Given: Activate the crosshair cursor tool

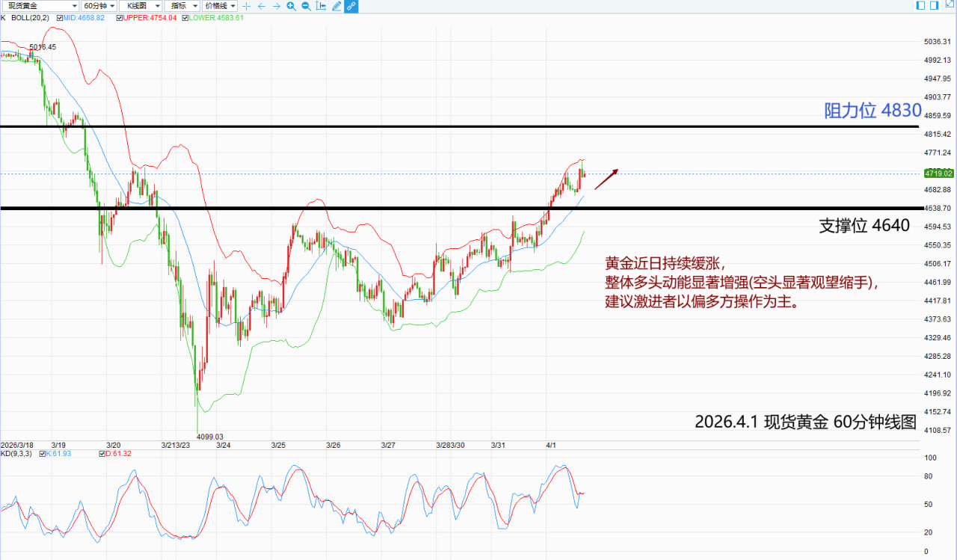Looking at the screenshot, I should pos(247,6).
